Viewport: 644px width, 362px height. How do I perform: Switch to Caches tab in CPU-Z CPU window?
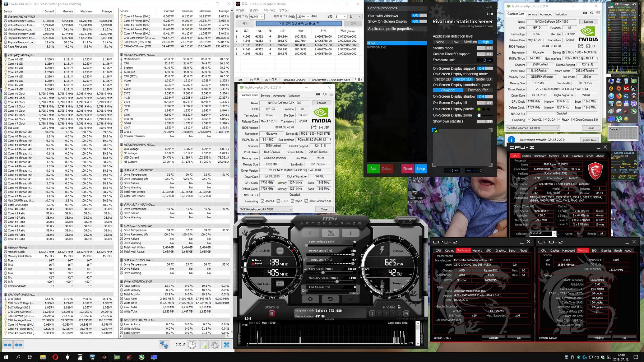click(526, 156)
